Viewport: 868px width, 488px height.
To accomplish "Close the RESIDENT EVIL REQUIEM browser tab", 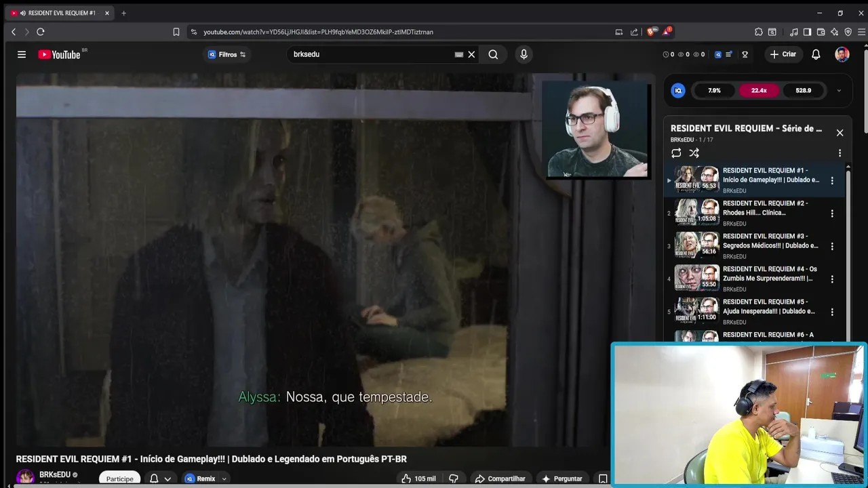I will (x=106, y=13).
